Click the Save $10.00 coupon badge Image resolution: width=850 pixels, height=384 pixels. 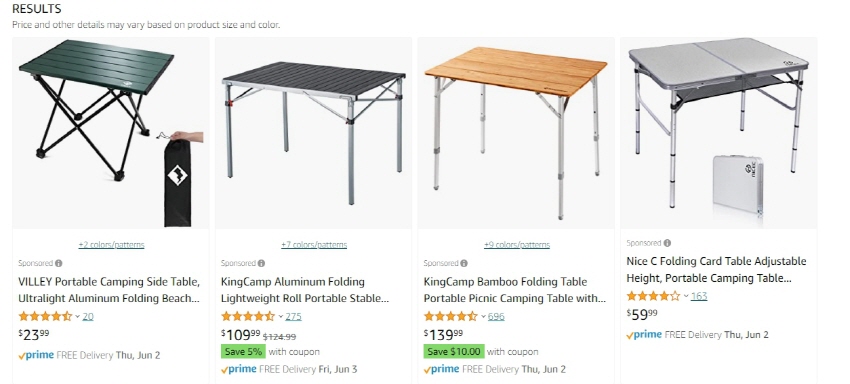point(454,351)
